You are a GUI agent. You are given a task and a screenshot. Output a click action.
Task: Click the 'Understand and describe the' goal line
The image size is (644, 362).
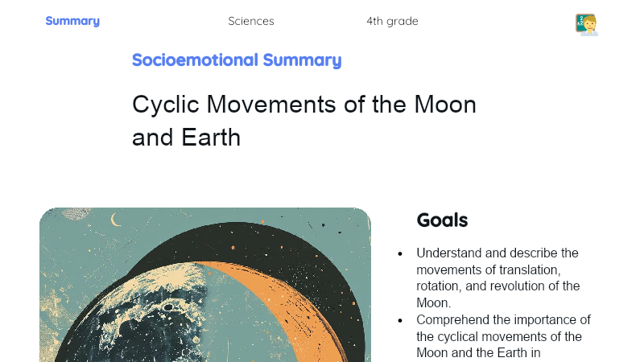[497, 253]
